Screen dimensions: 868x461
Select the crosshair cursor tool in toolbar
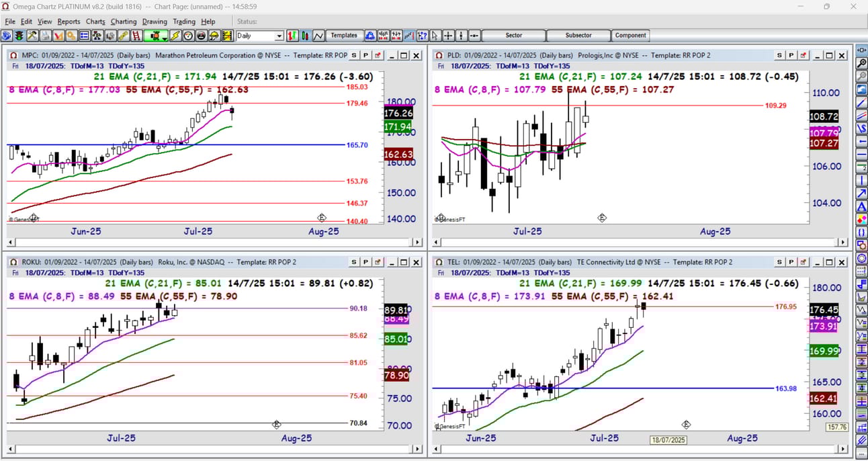[x=448, y=36]
